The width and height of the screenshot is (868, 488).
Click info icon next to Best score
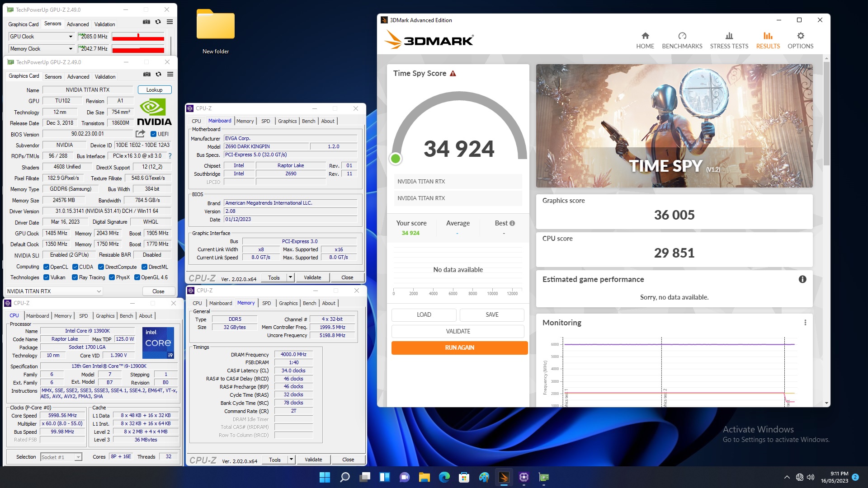512,223
